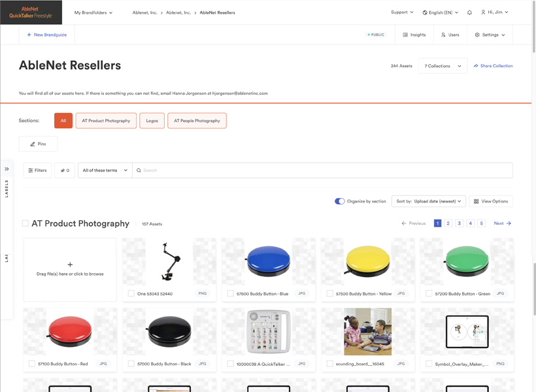Click the Pins pencil icon
The height and width of the screenshot is (392, 536).
pos(33,144)
